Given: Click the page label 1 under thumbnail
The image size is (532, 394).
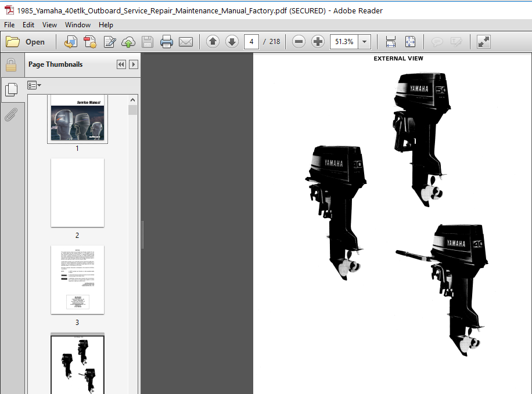Looking at the screenshot, I should pos(77,149).
